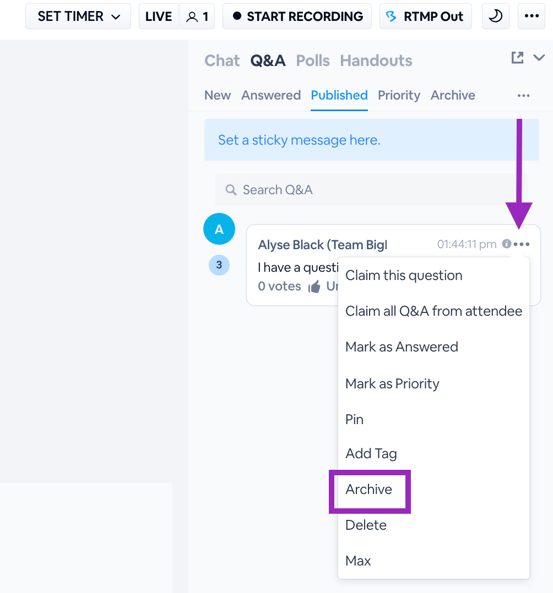Image resolution: width=553 pixels, height=593 pixels.
Task: Click the badge showing 3
Action: click(x=219, y=265)
